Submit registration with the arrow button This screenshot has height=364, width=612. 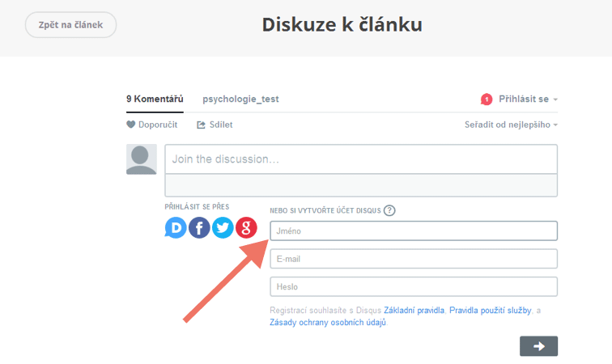pyautogui.click(x=538, y=346)
